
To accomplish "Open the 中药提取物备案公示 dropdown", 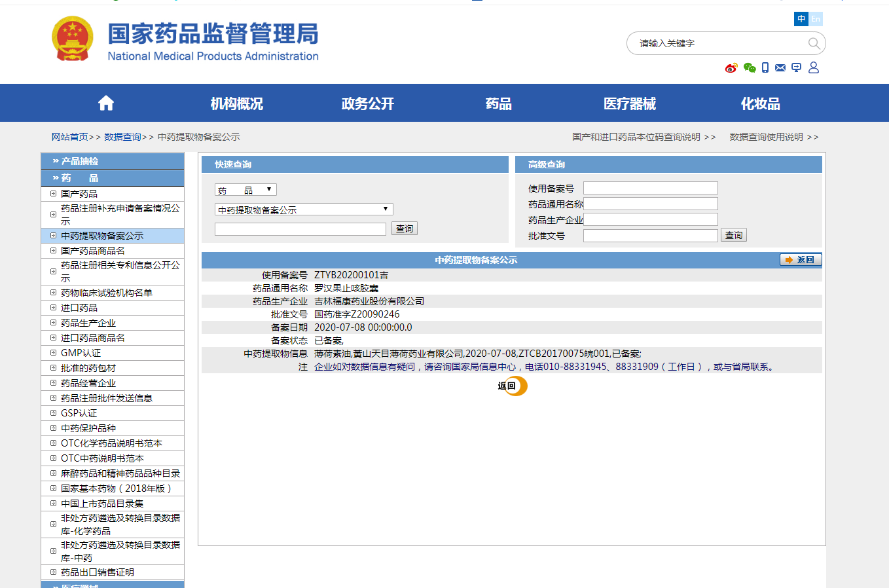I will click(304, 210).
